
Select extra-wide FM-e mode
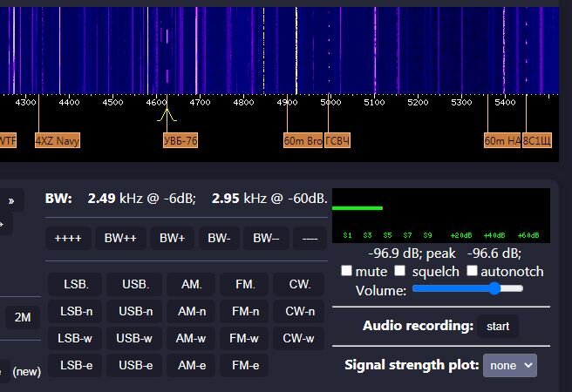coord(244,365)
